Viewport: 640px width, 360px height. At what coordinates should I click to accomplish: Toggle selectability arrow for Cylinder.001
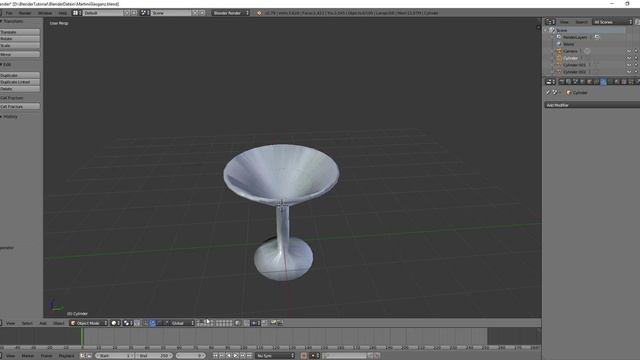pyautogui.click(x=636, y=65)
